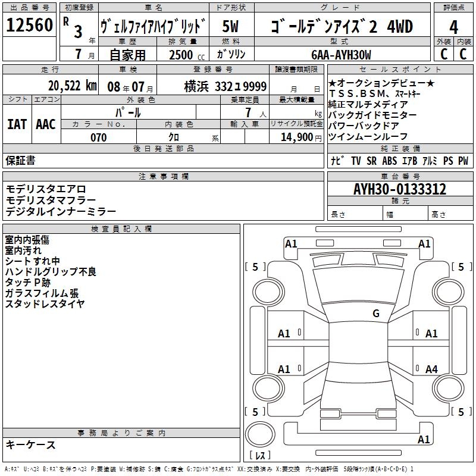Click the ガラスフィルム張 remark

(x=42, y=293)
